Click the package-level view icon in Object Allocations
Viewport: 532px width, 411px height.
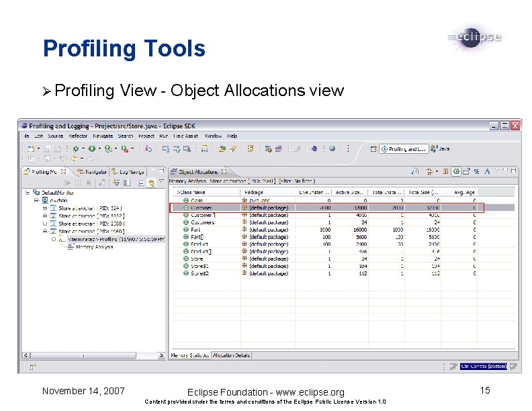pyautogui.click(x=446, y=172)
